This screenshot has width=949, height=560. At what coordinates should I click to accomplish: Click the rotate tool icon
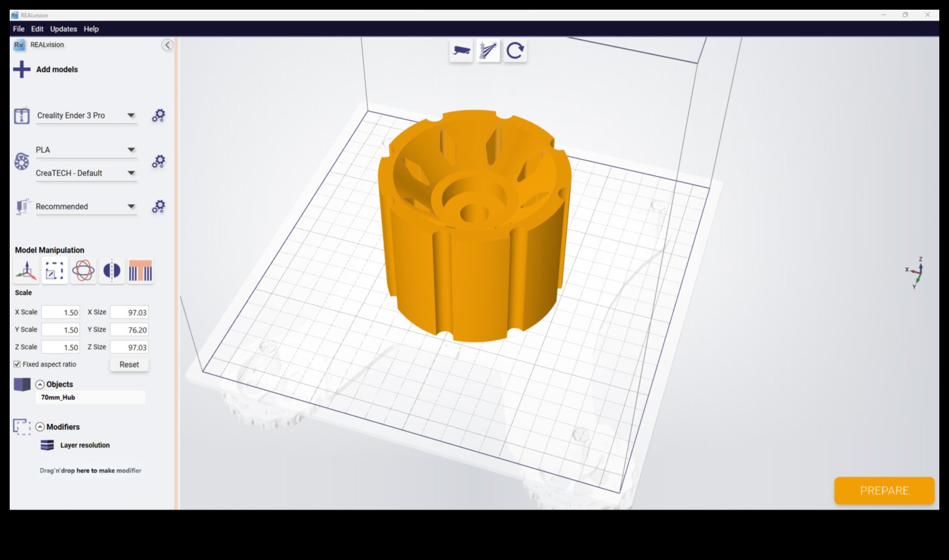(83, 271)
